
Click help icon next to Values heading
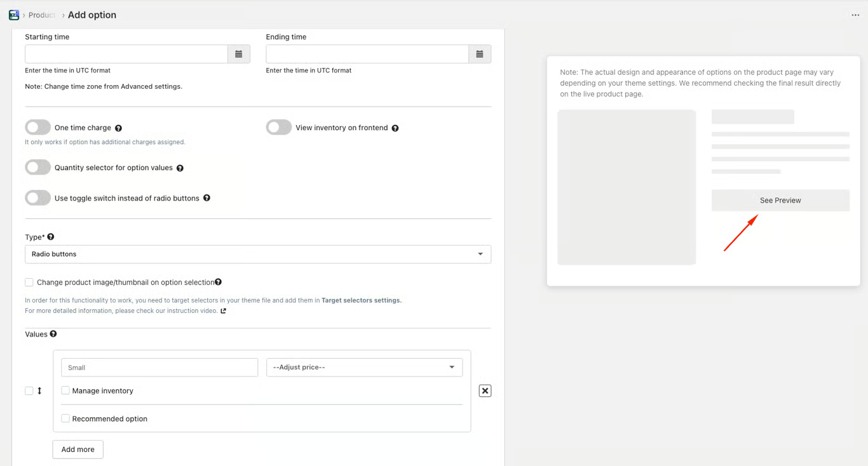[53, 334]
